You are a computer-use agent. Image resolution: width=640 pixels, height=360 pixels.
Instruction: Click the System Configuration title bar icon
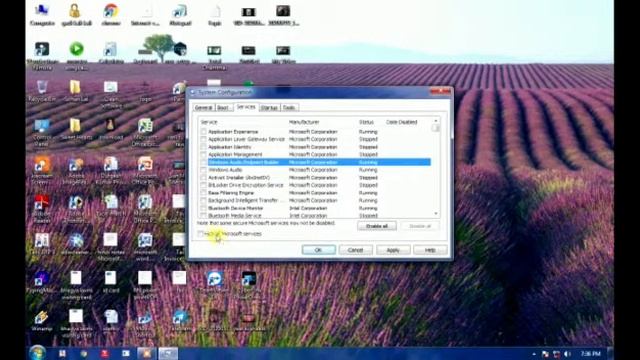tap(193, 93)
